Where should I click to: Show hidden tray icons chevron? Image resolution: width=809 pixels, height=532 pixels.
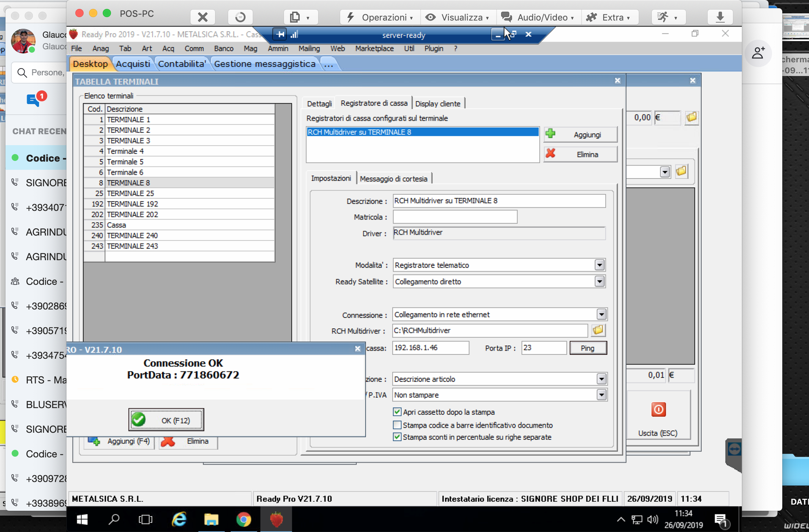pyautogui.click(x=621, y=520)
